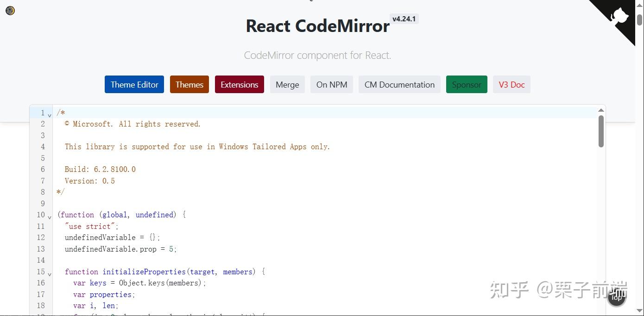The width and height of the screenshot is (644, 316).
Task: Open the Extensions page
Action: coord(239,84)
